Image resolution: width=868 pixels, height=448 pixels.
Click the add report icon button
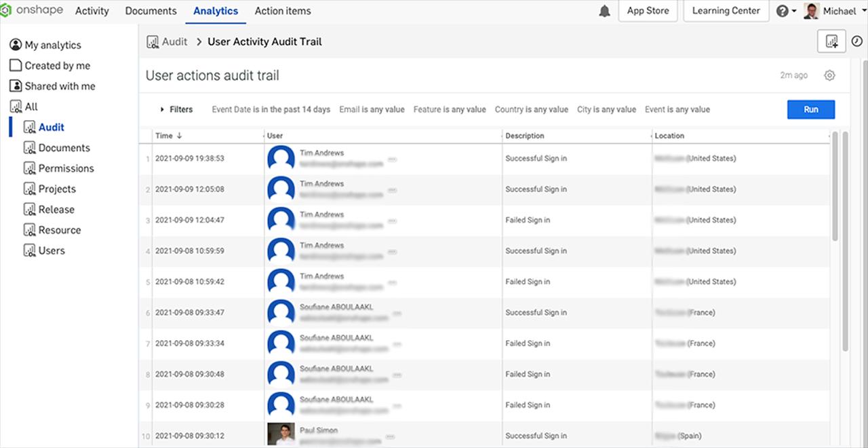pyautogui.click(x=831, y=41)
